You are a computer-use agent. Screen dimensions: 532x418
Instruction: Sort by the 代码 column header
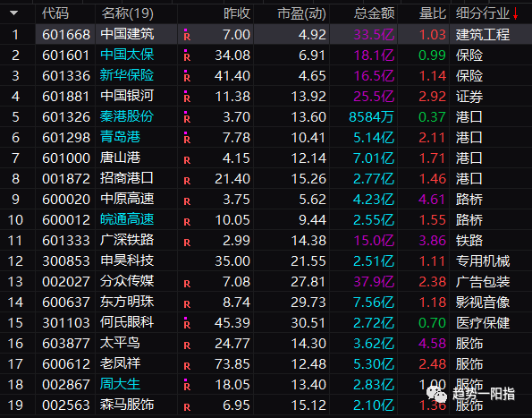click(55, 13)
